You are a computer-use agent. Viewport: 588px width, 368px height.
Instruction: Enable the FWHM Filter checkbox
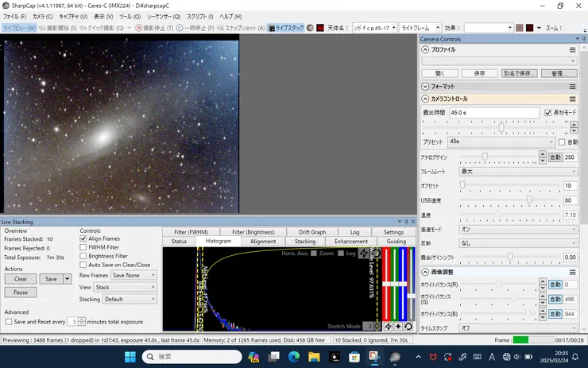pyautogui.click(x=84, y=247)
